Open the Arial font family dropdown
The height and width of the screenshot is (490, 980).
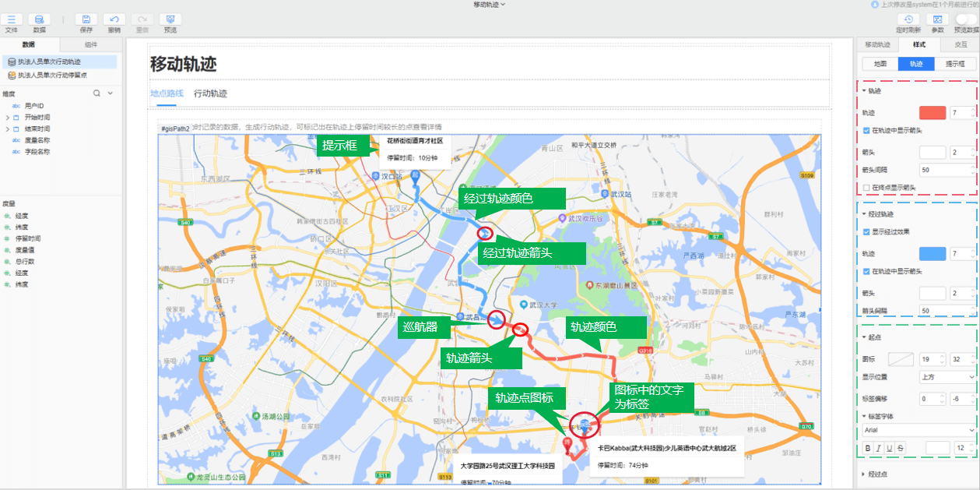919,430
